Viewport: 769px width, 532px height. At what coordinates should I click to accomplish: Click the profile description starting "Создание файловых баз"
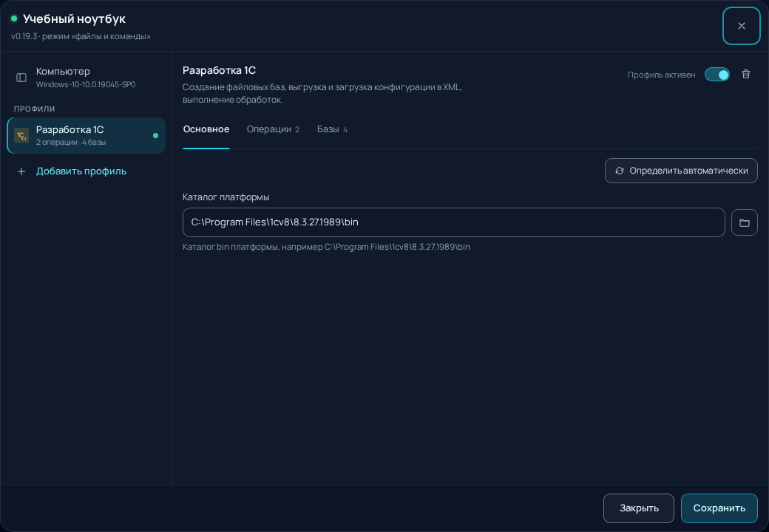pos(322,93)
